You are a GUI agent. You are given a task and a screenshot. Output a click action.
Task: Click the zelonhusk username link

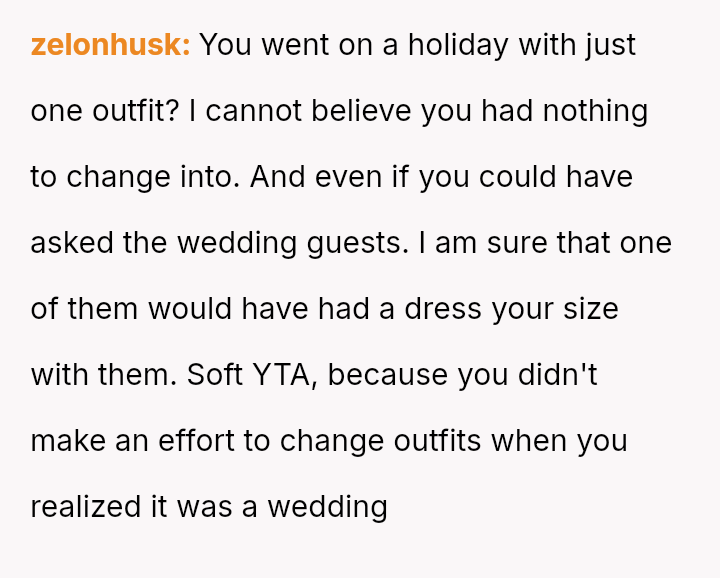(110, 45)
